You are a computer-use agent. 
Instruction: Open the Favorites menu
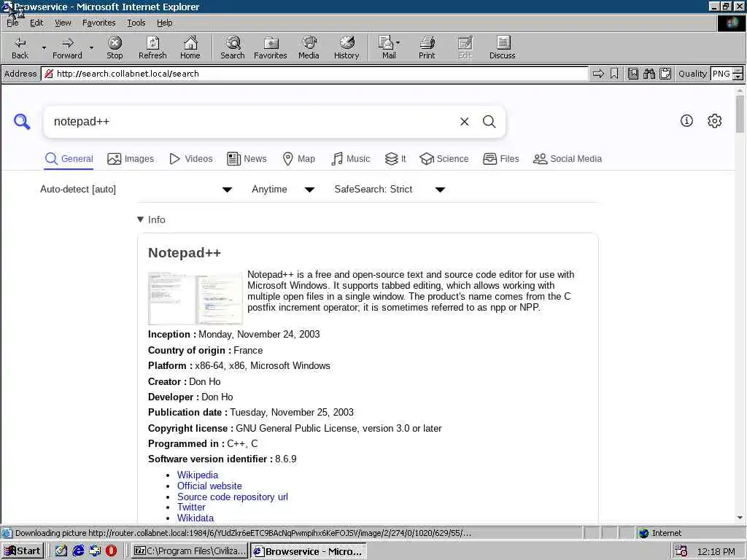tap(99, 23)
